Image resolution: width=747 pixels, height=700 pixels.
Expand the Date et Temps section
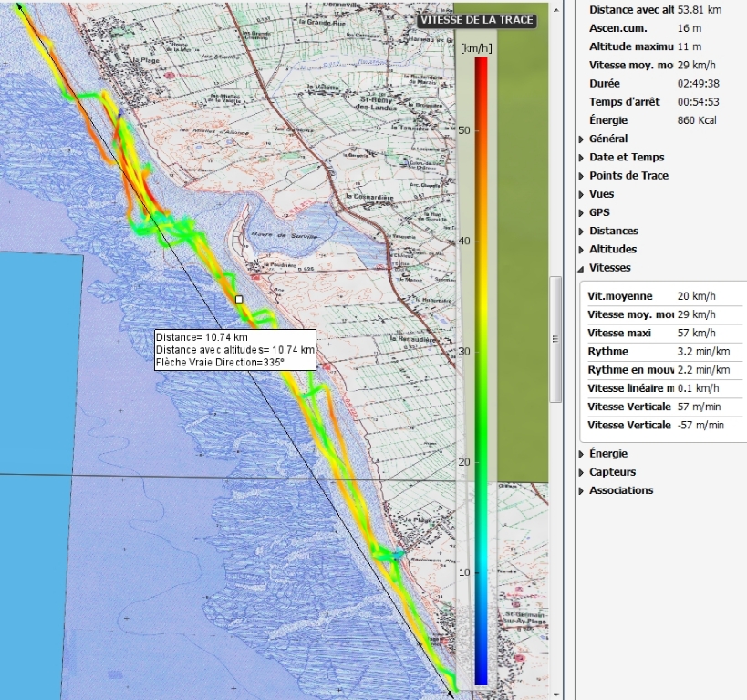[626, 157]
